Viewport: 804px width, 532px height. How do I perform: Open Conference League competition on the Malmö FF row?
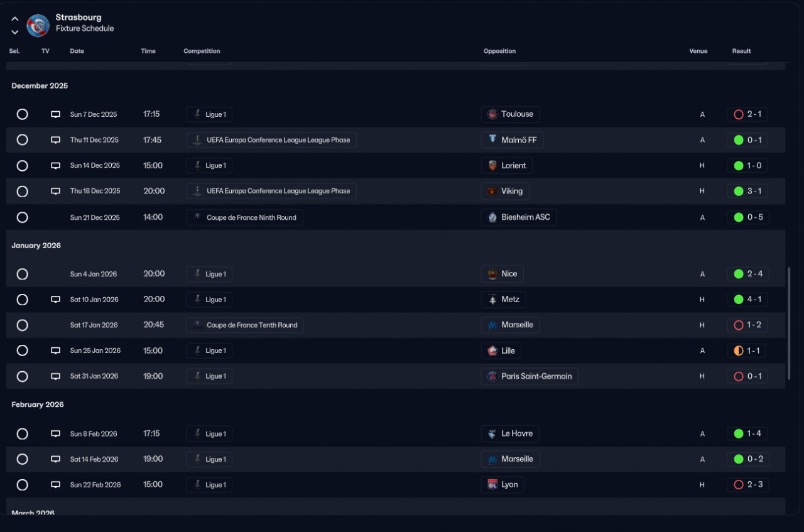[x=271, y=140]
